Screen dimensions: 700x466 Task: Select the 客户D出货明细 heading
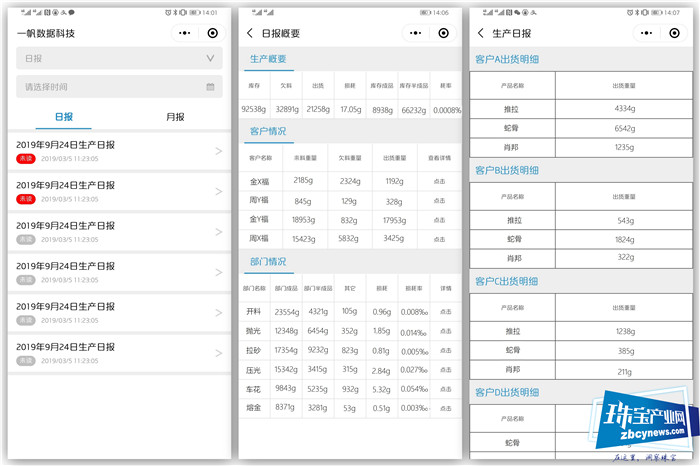click(x=507, y=393)
